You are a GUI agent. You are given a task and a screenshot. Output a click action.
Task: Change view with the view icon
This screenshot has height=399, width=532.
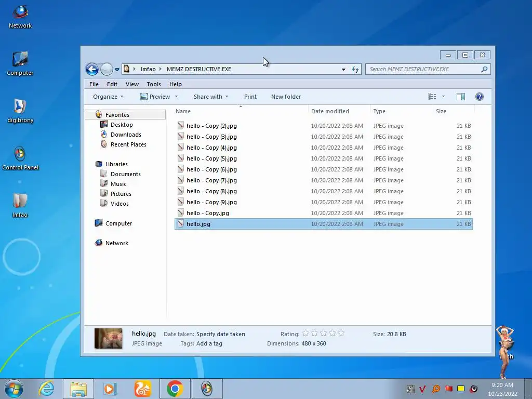coord(432,97)
